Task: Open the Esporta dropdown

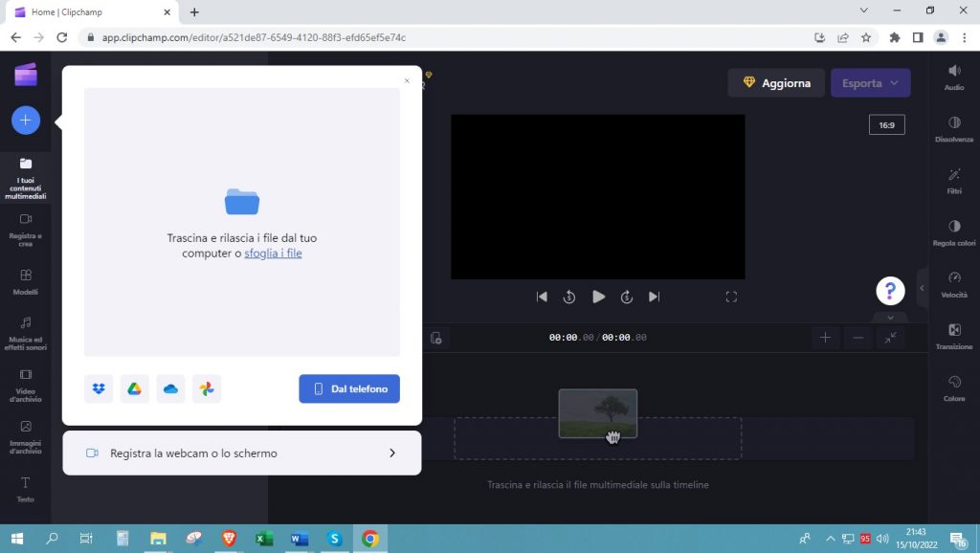Action: click(x=869, y=82)
